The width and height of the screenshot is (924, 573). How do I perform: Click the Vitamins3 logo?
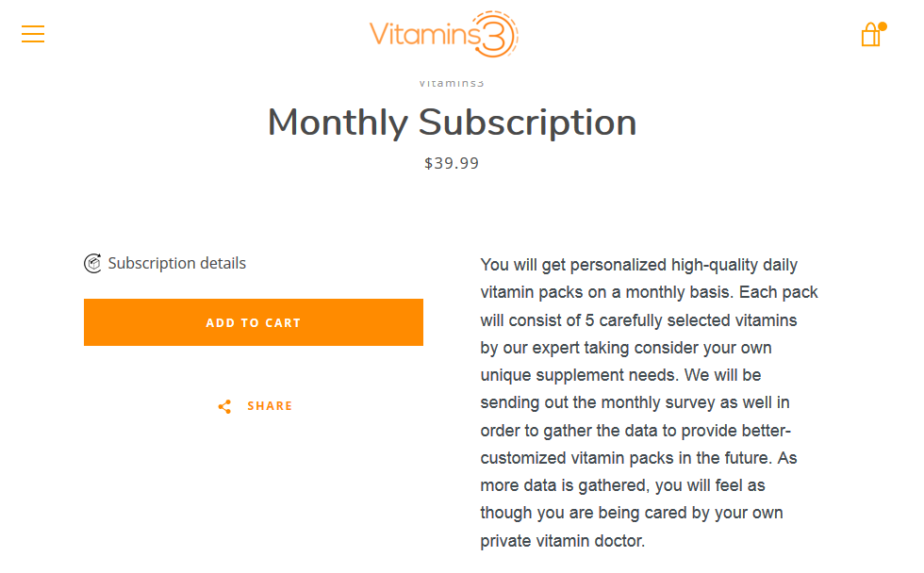point(442,35)
